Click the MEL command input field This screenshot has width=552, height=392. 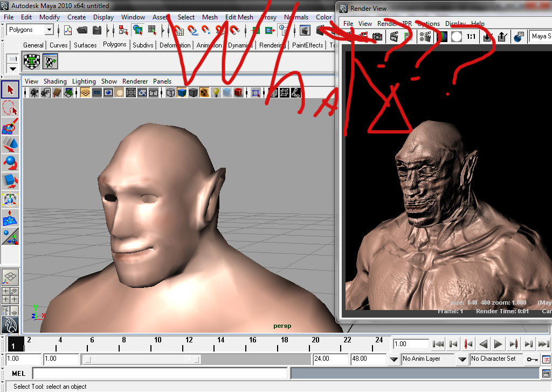coord(160,373)
